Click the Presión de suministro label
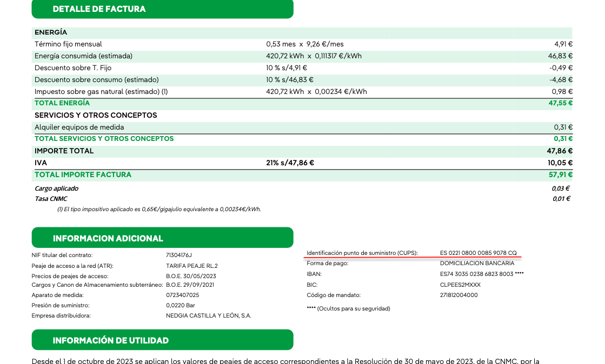605x364 pixels. (61, 305)
